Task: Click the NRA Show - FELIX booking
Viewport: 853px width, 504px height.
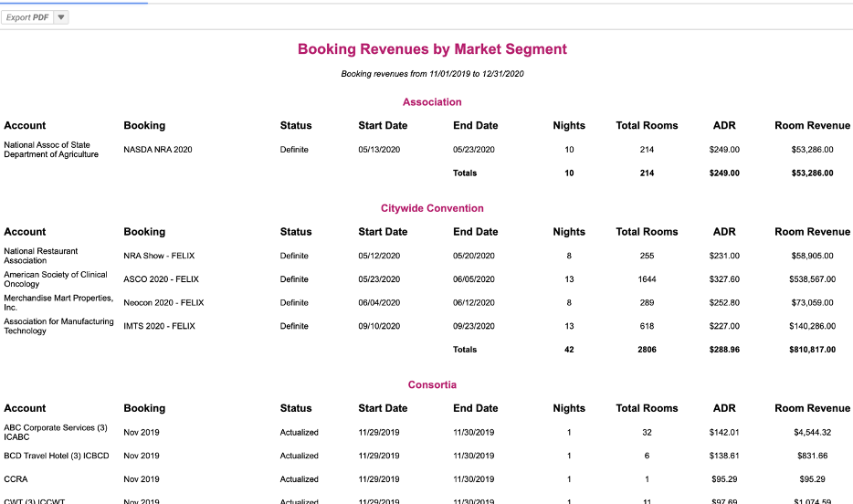Action: click(x=159, y=256)
